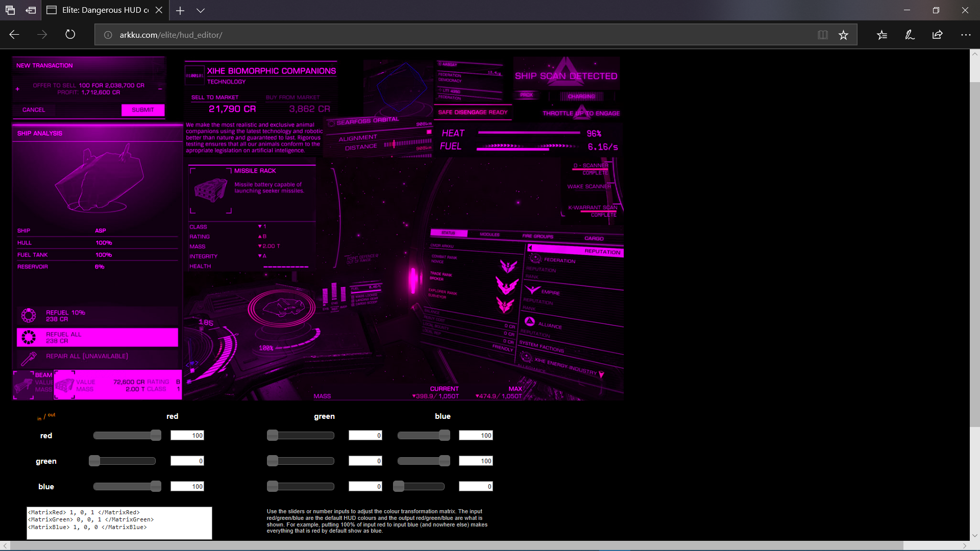Focus number field for green in, green out

[365, 461]
